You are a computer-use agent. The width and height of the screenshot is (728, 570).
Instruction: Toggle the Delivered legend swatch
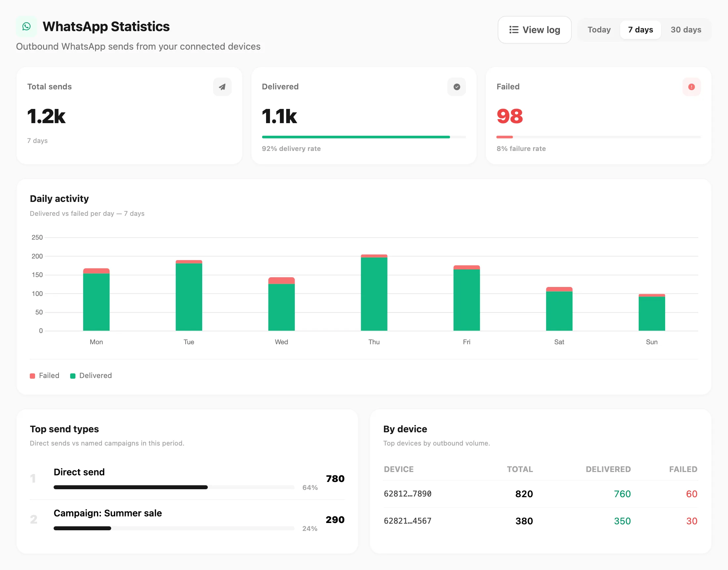click(x=73, y=376)
